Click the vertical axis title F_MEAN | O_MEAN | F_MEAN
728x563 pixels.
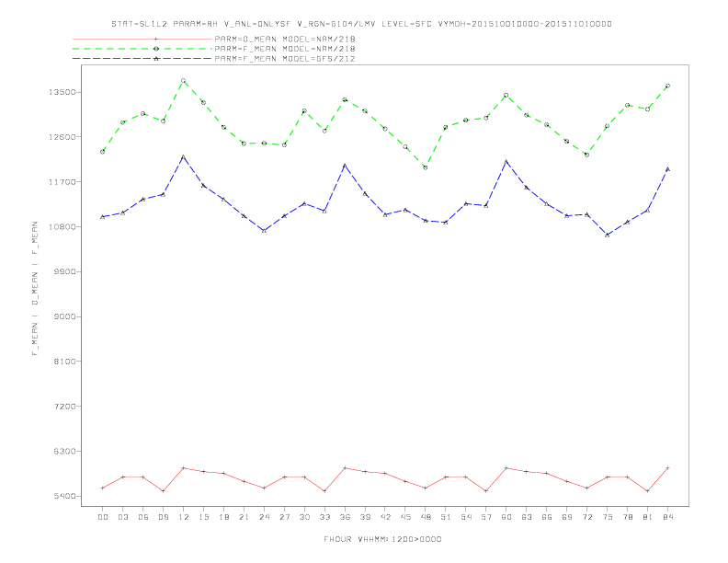click(x=35, y=289)
